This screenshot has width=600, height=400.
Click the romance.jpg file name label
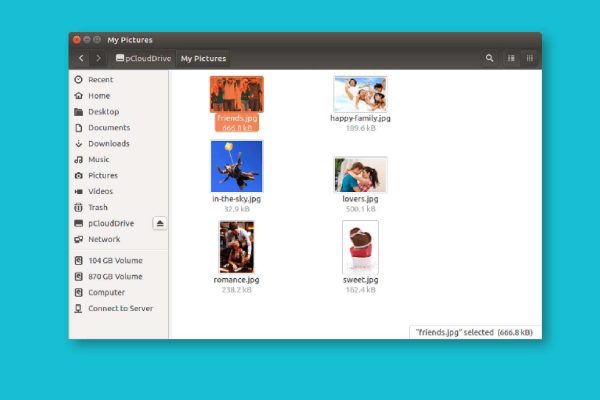236,280
